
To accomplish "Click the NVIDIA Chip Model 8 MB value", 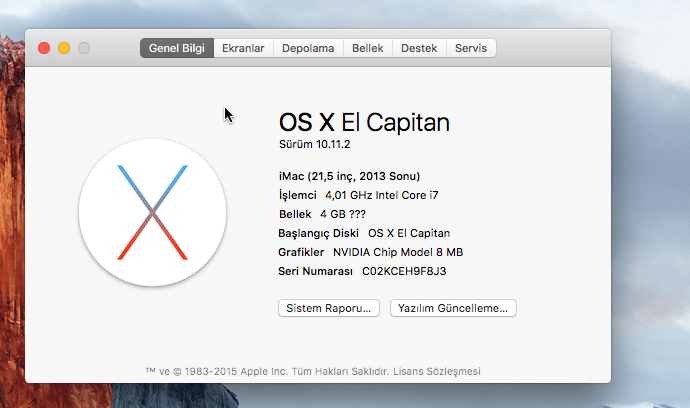I will tap(398, 252).
